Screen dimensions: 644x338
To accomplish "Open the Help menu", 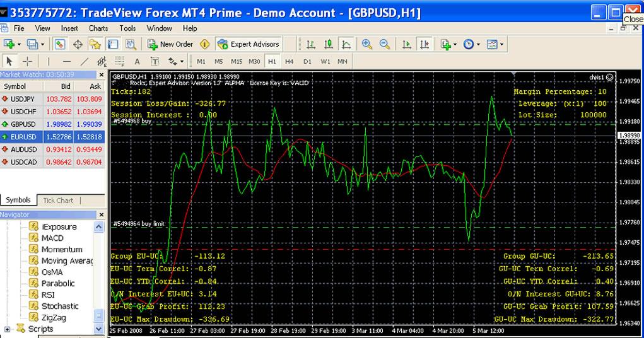I will [x=190, y=28].
